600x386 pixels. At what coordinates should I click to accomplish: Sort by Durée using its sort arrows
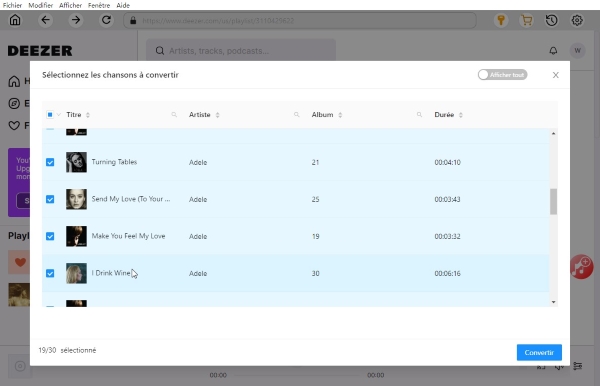(x=461, y=115)
